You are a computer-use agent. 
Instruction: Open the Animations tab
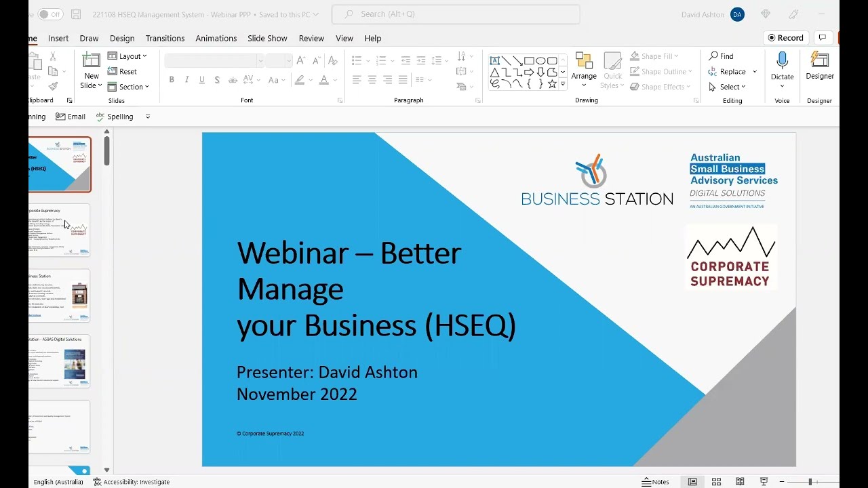216,38
